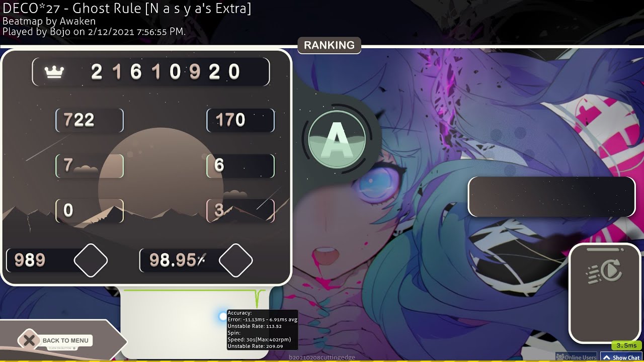Click the hit count showing 7
Screen dimensions: 644x362
tap(68, 165)
